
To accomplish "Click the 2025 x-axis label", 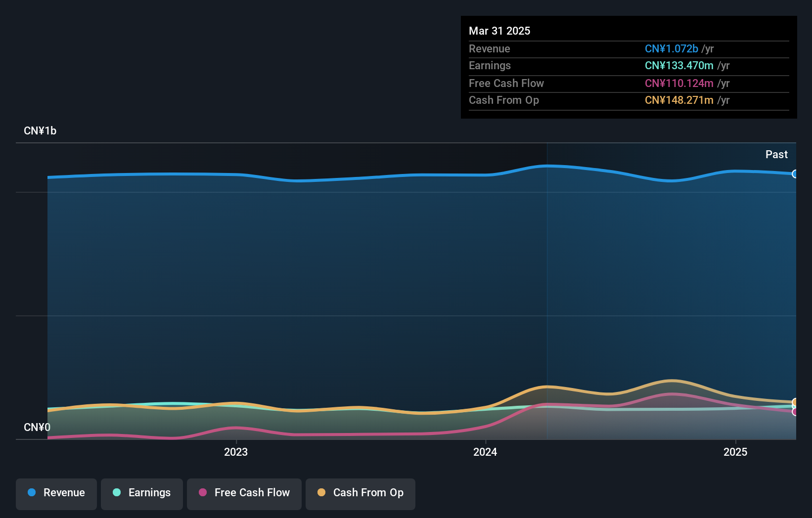I will click(x=735, y=452).
